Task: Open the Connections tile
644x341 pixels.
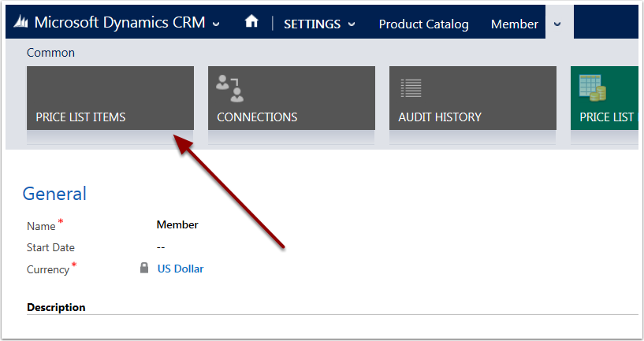Action: [x=292, y=98]
